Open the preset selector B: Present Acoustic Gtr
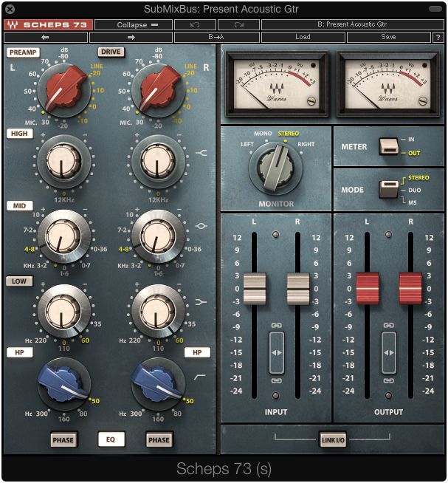 352,24
